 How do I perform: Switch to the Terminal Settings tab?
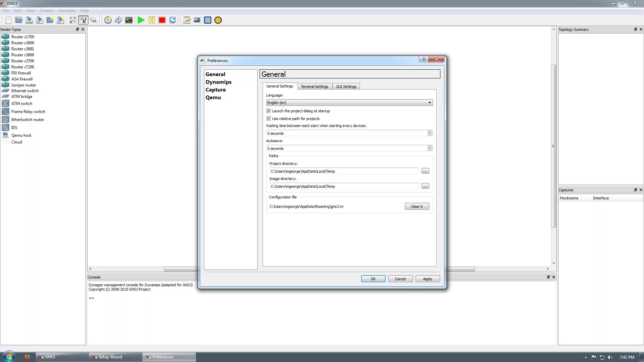tap(314, 86)
